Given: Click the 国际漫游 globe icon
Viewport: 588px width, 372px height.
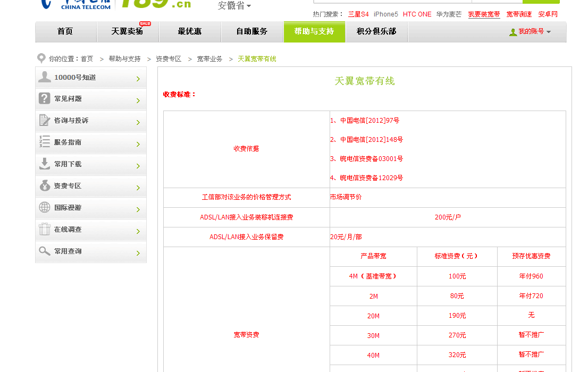Looking at the screenshot, I should (x=45, y=207).
